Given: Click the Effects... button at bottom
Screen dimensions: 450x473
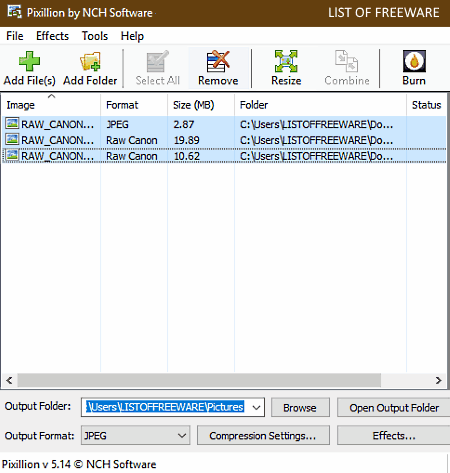Looking at the screenshot, I should click(394, 435).
